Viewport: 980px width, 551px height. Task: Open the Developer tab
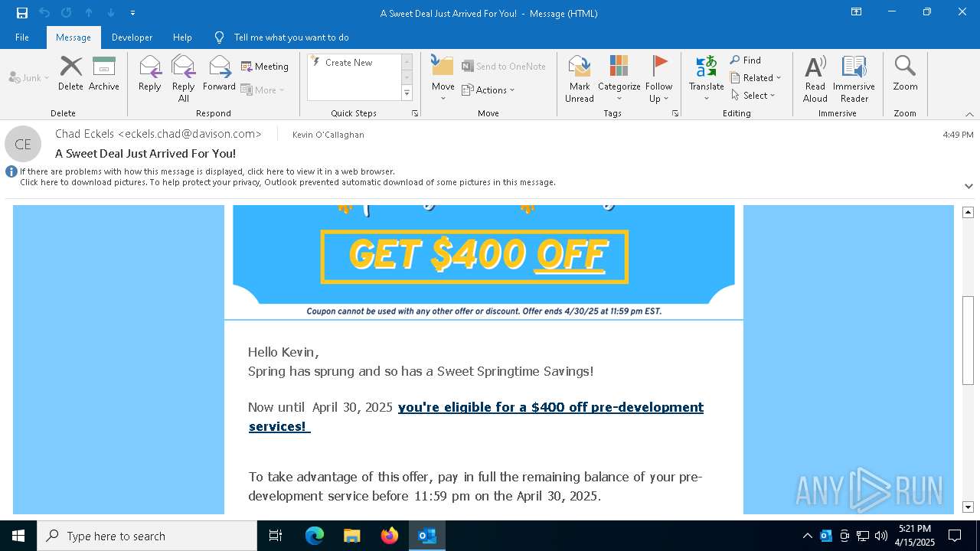click(132, 37)
